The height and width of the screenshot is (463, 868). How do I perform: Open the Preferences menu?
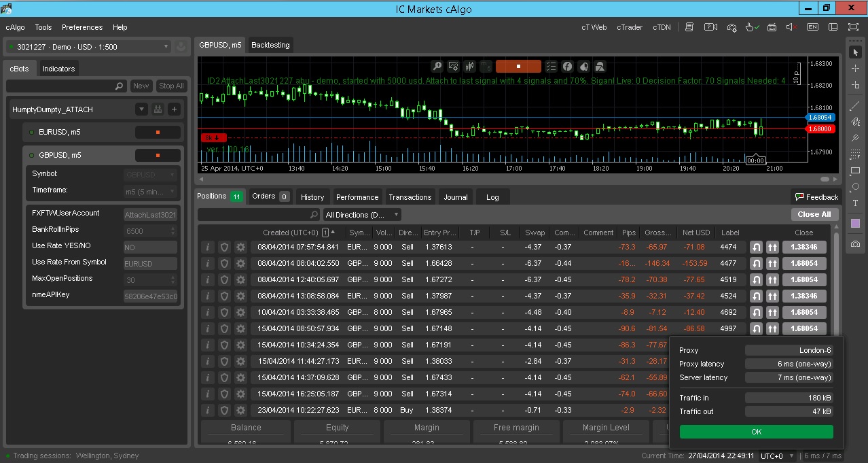point(82,27)
